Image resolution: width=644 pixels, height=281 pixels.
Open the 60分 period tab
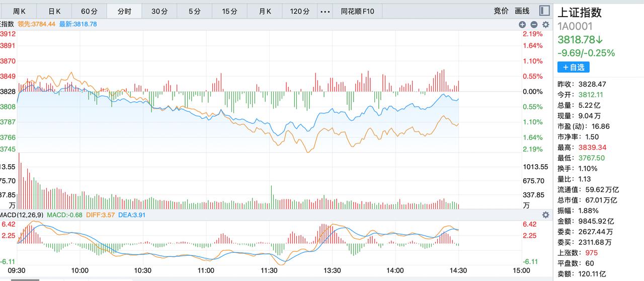pos(89,11)
